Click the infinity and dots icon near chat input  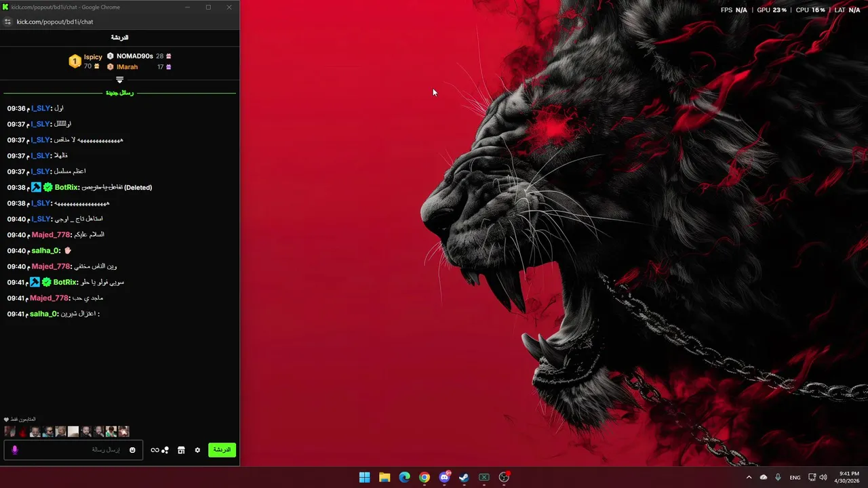(x=160, y=450)
